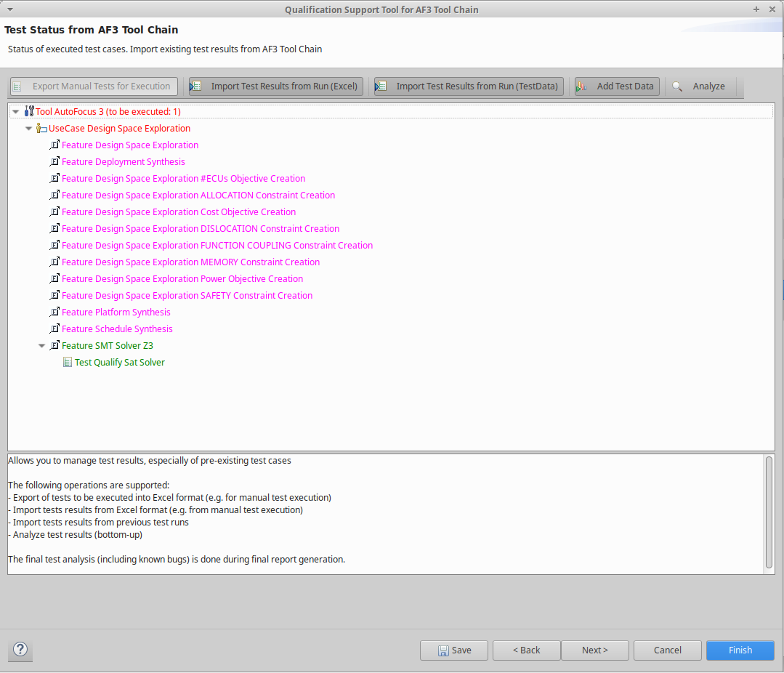Click the Finish button

[x=740, y=650]
